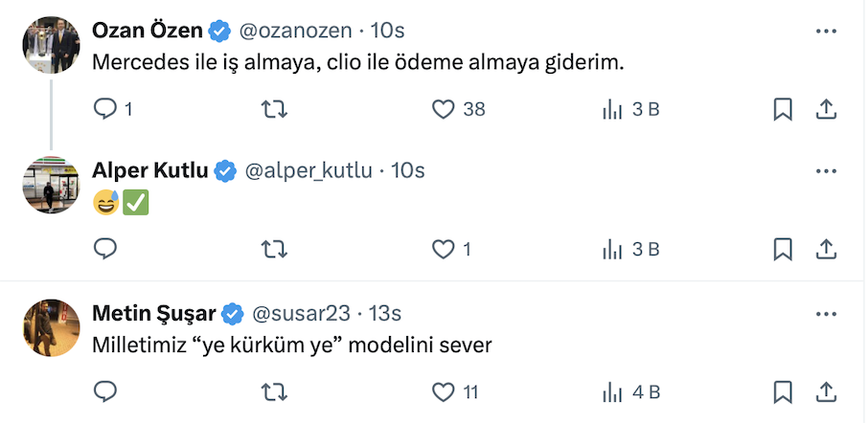Like Ozan Özen's tweet with 38 likes
The image size is (868, 423).
pyautogui.click(x=443, y=110)
